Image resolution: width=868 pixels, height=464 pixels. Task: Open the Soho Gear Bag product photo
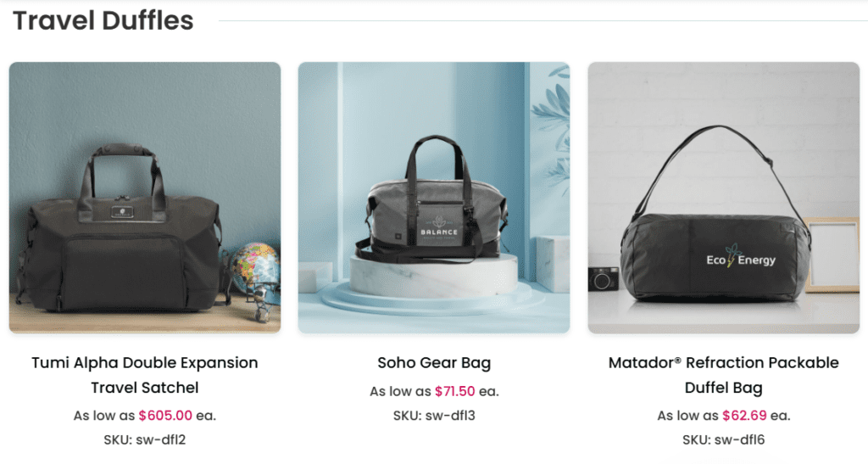(x=434, y=198)
